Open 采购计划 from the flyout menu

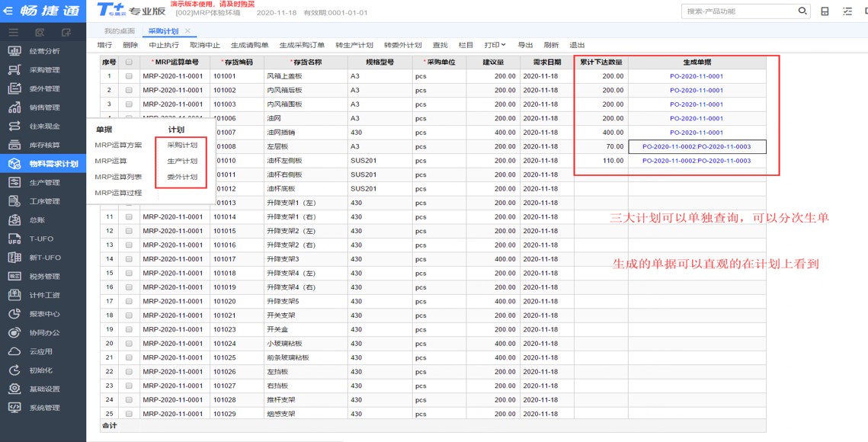182,145
